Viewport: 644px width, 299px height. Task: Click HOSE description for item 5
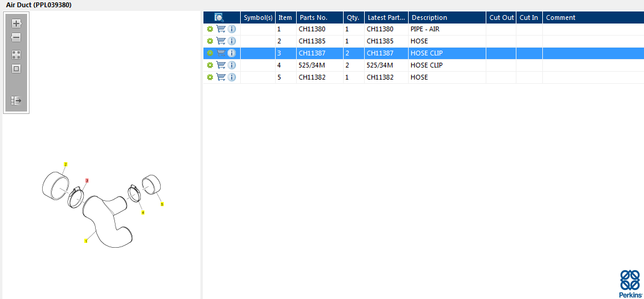(419, 77)
